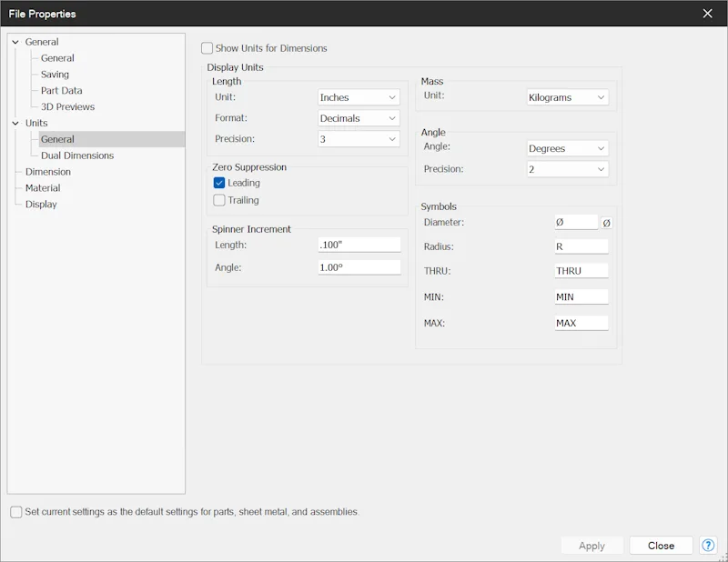Open Display settings page
The height and width of the screenshot is (562, 728).
tap(41, 205)
